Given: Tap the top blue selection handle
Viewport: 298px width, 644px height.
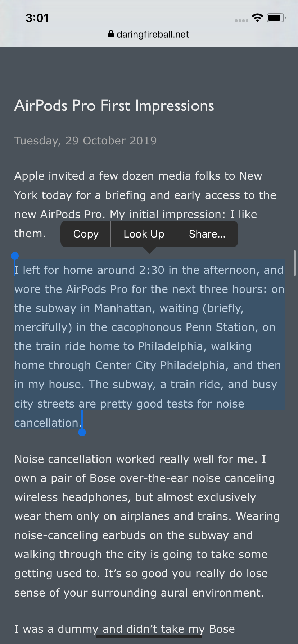Looking at the screenshot, I should (x=15, y=256).
